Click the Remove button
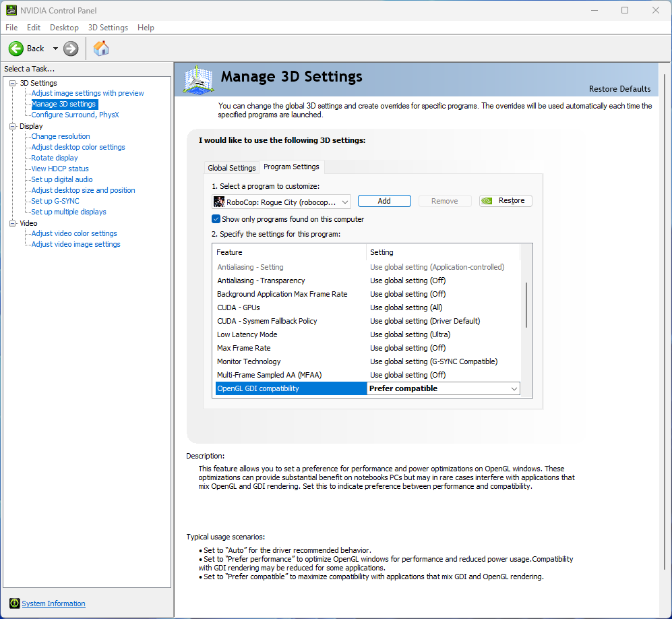This screenshot has height=619, width=672. (444, 201)
